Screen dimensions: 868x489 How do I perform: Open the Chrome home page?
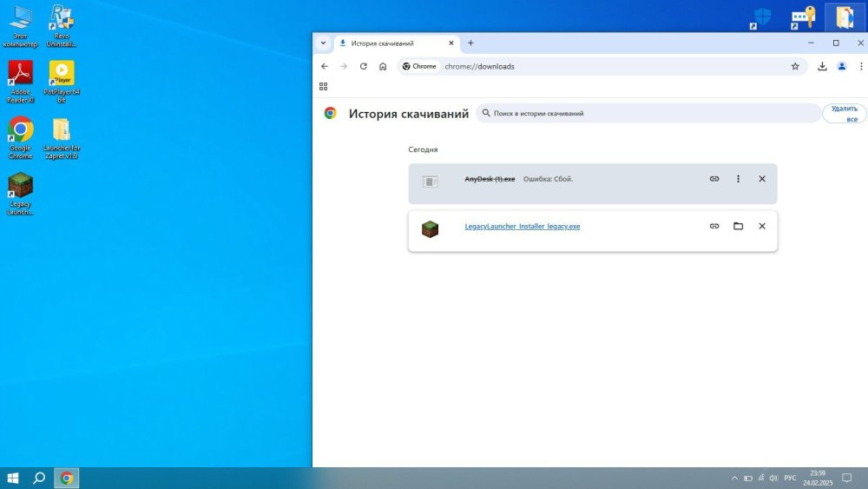[383, 67]
